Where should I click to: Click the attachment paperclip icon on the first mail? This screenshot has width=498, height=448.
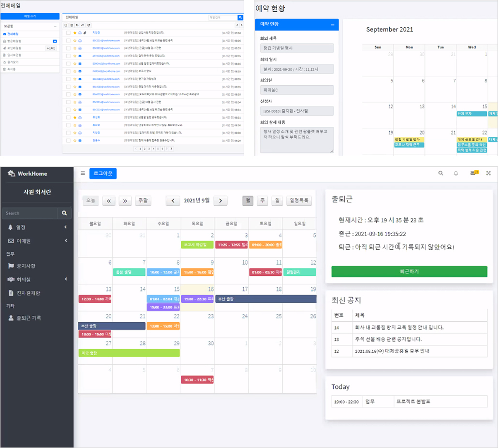coord(85,33)
